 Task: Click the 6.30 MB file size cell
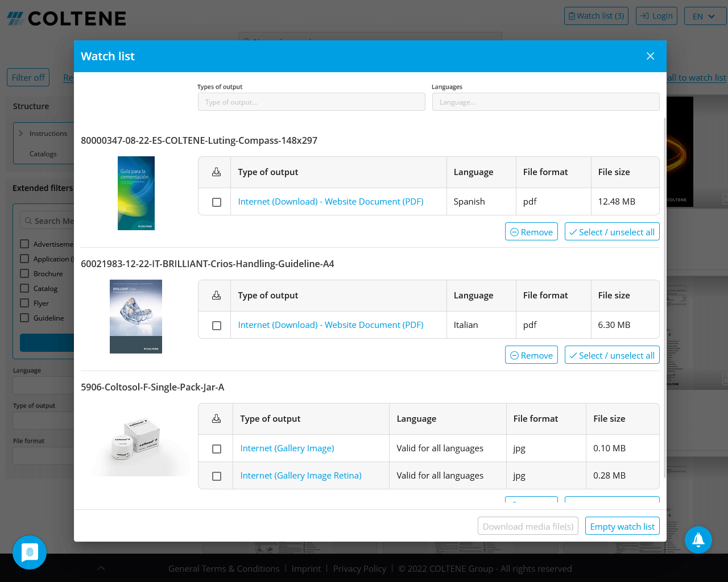click(x=625, y=325)
